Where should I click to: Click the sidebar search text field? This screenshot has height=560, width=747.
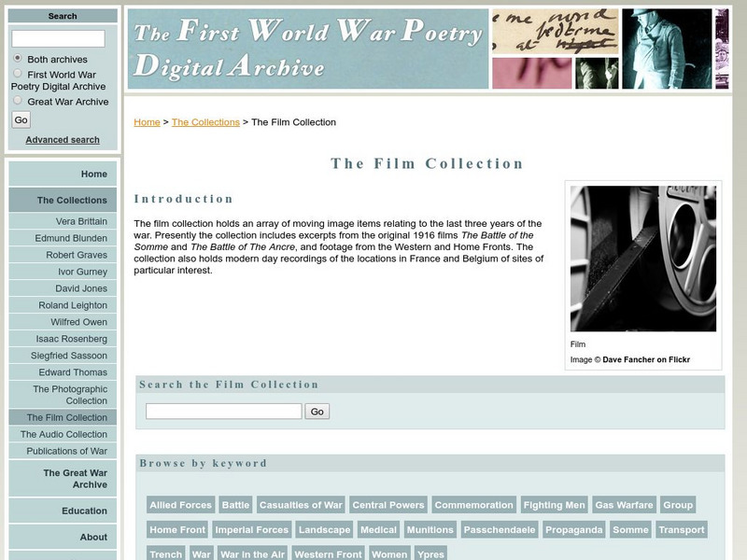pos(58,38)
